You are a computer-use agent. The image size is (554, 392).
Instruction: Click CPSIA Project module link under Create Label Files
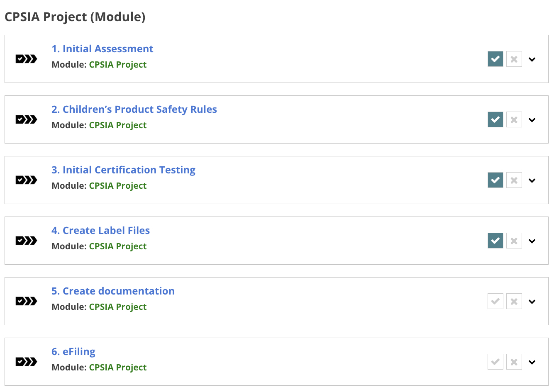tap(118, 246)
